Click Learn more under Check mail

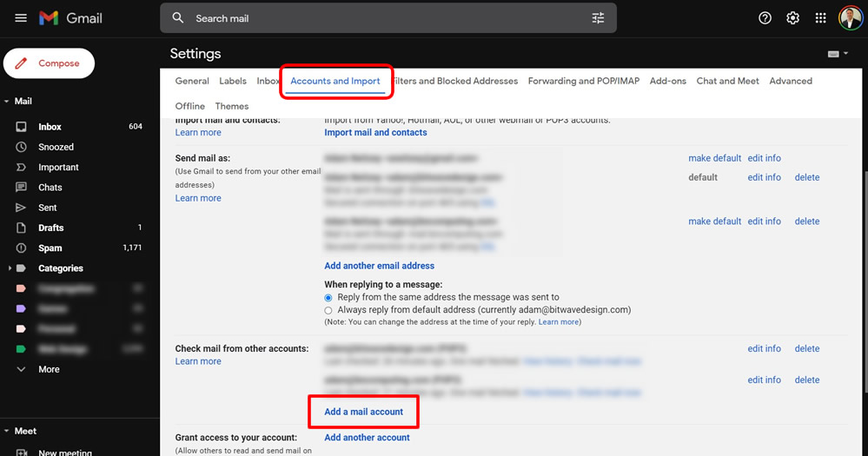(x=198, y=361)
